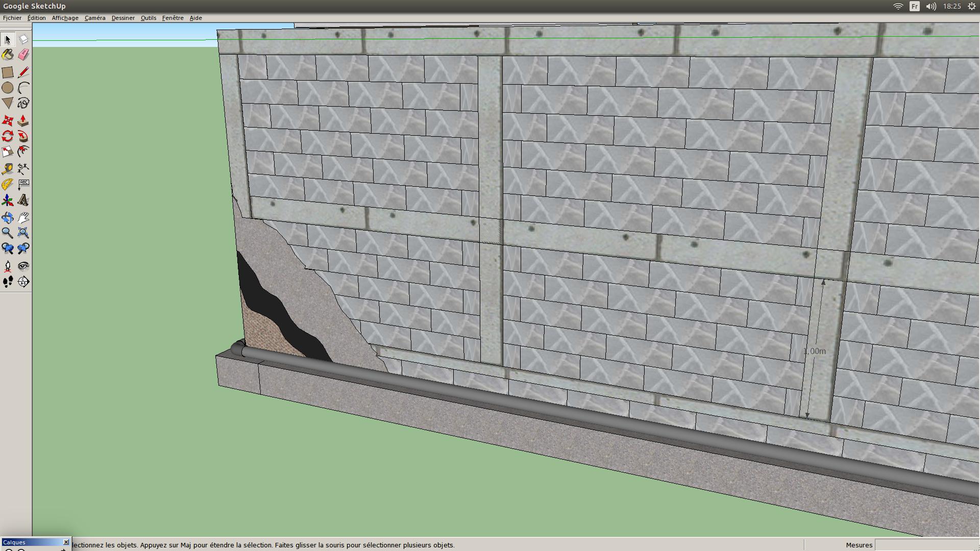Select the Eraser tool
980x551 pixels.
[23, 55]
